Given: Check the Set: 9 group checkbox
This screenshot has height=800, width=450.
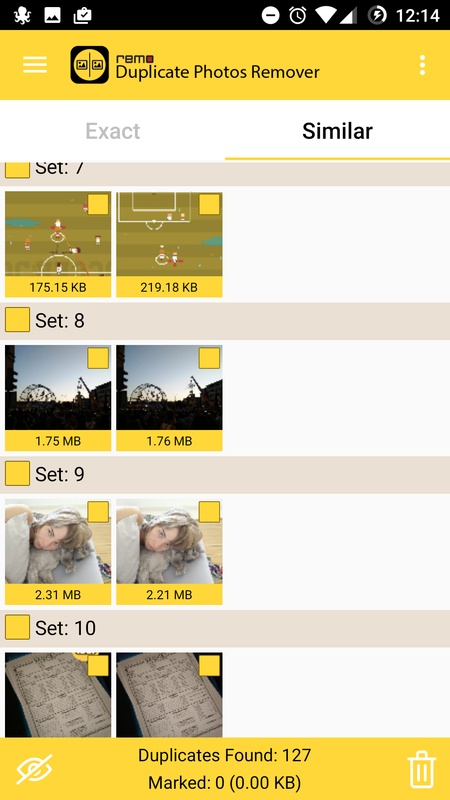Looking at the screenshot, I should tap(17, 473).
